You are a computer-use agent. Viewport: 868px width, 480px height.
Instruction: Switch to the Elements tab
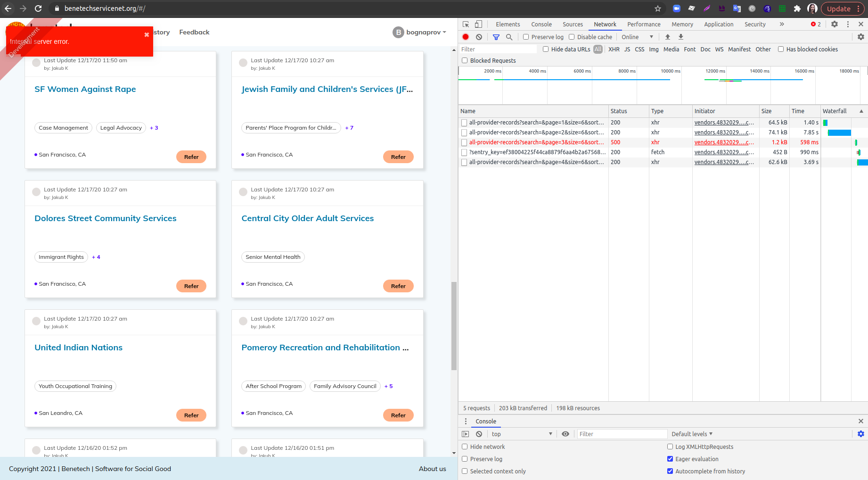[508, 24]
